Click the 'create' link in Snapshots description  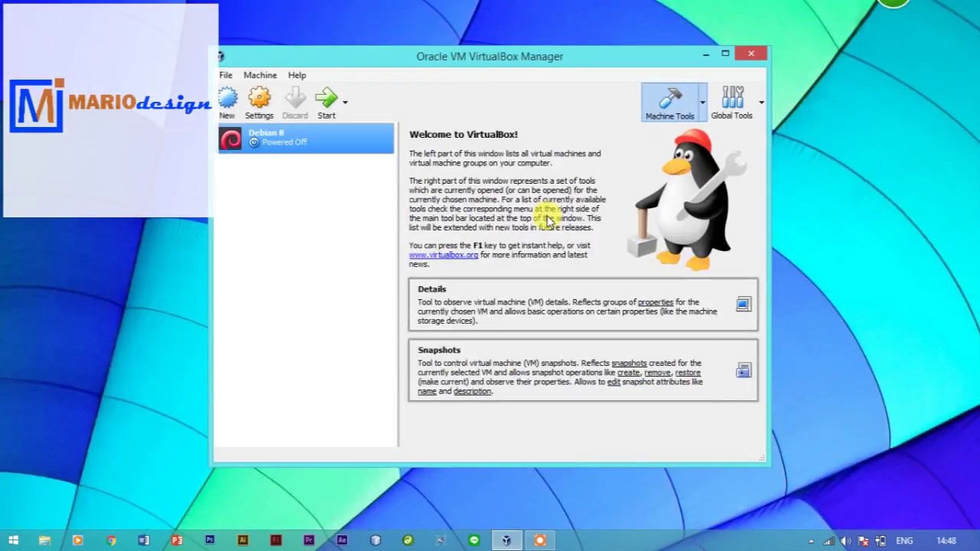coord(629,373)
